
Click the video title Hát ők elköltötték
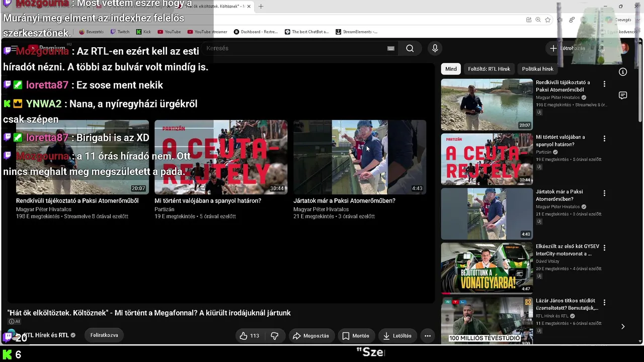coord(149,313)
